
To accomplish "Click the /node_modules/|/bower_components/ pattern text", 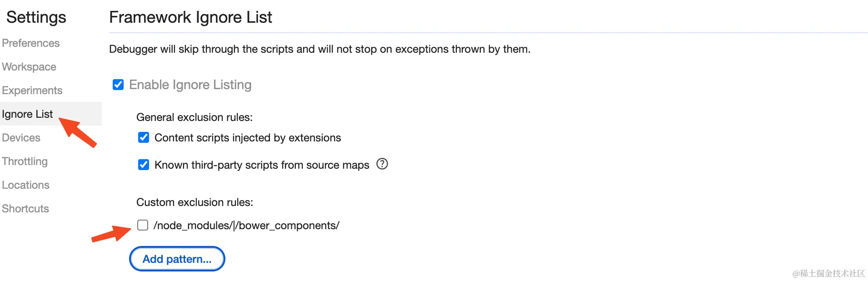I will click(246, 226).
